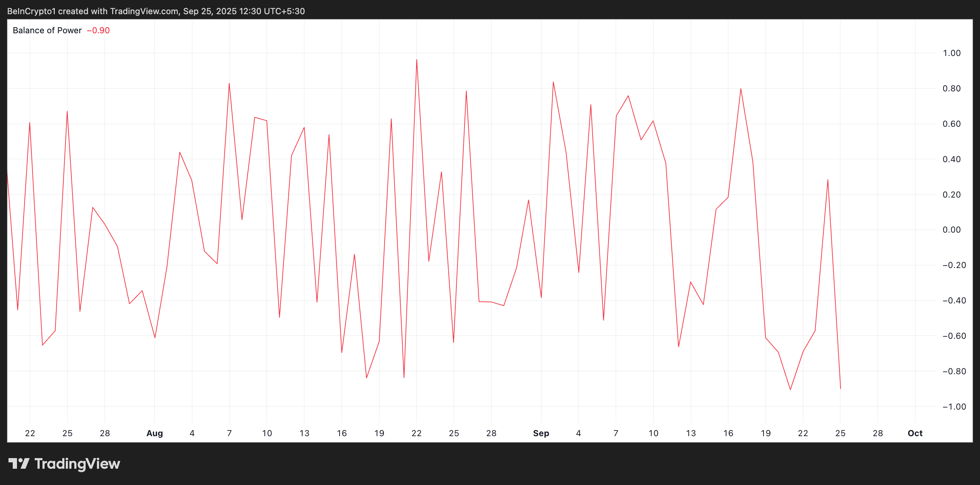The width and height of the screenshot is (980, 485).
Task: Click the -1.00 price scale label
Action: coord(954,406)
